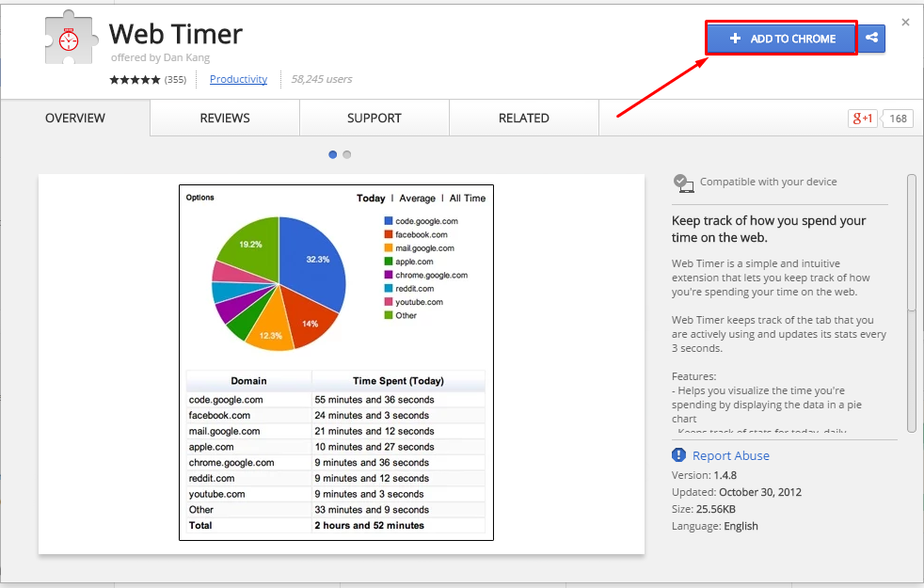Click the reddit.com table row cell
The image size is (924, 588).
coord(248,479)
